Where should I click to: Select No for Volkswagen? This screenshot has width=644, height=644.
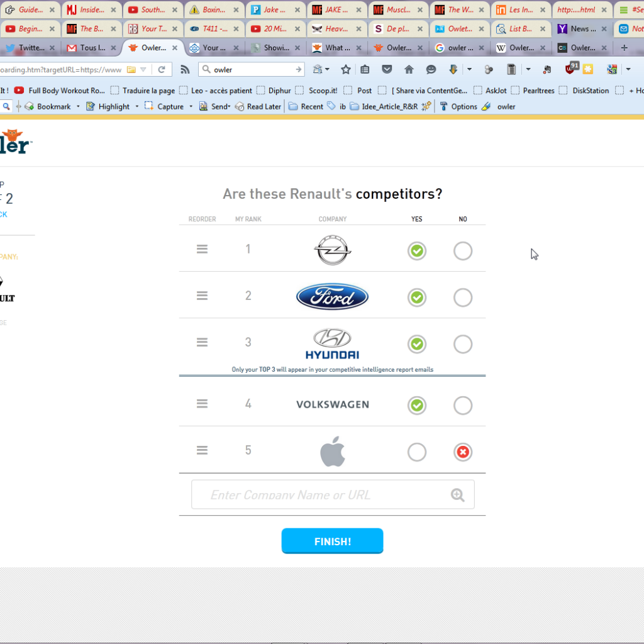click(x=463, y=406)
